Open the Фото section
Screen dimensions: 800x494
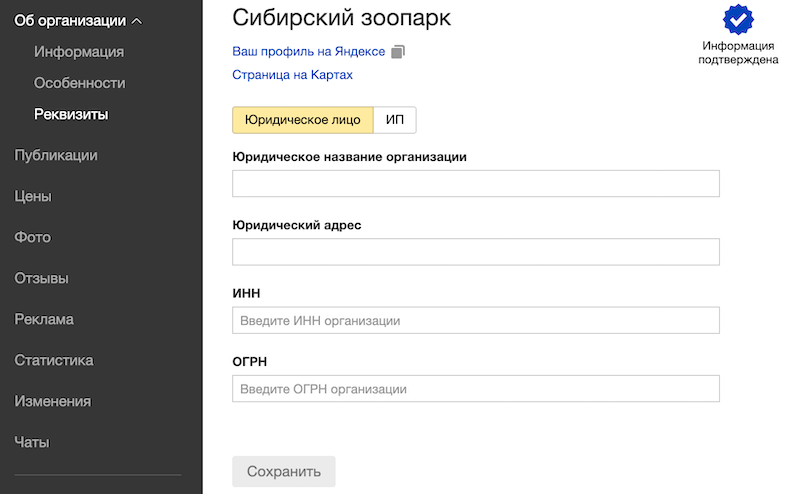(32, 237)
